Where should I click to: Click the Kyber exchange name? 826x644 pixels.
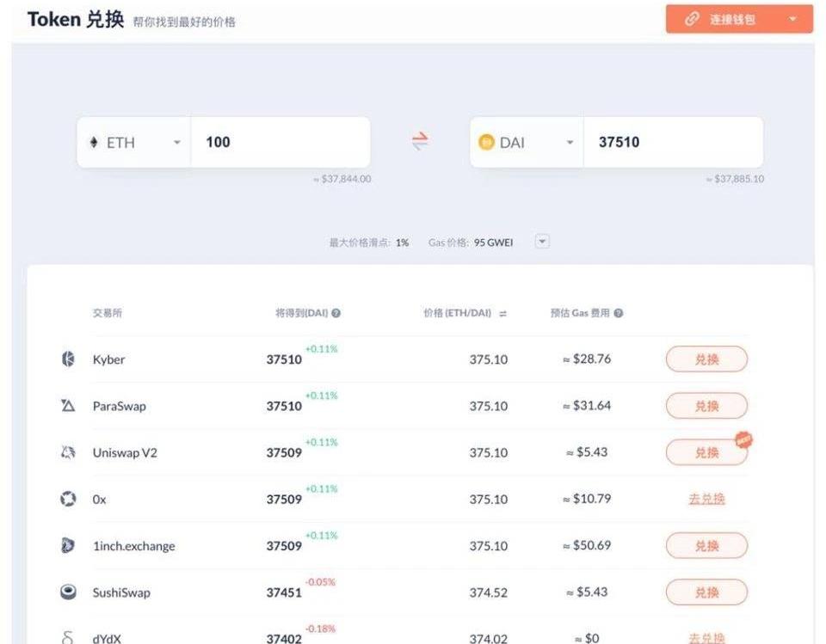108,359
